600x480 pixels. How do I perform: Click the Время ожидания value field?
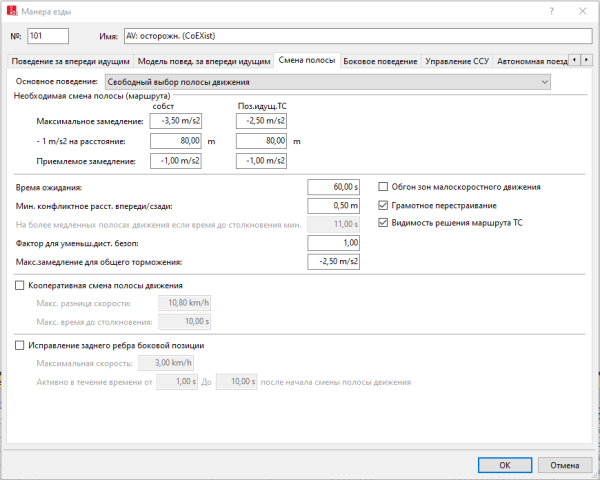coord(334,187)
